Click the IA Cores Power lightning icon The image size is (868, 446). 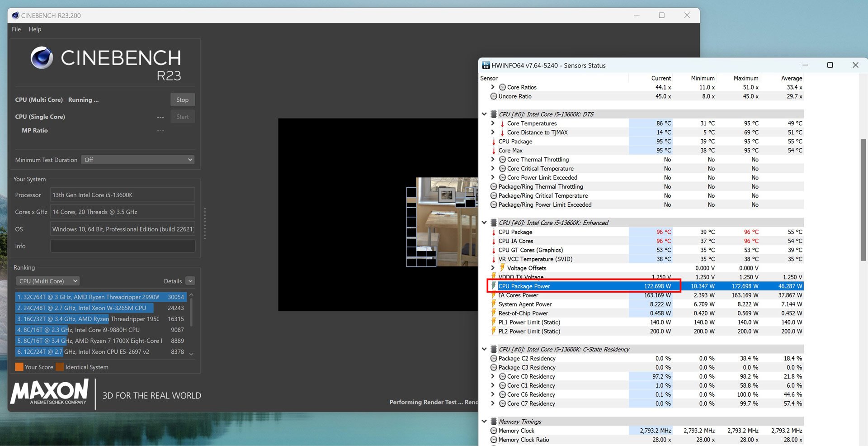[494, 295]
